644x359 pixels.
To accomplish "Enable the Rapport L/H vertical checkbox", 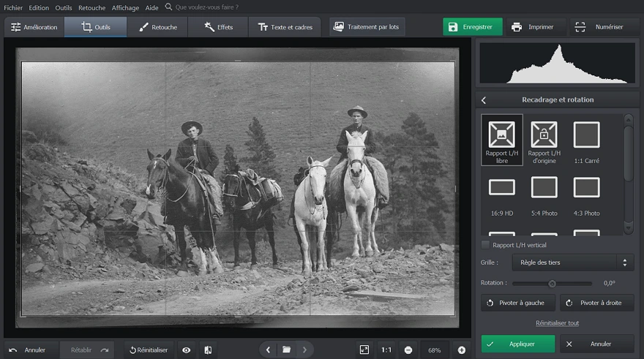I will pyautogui.click(x=485, y=245).
